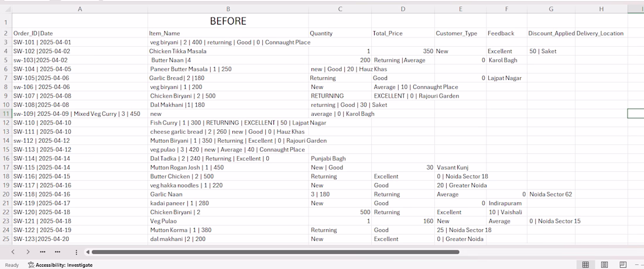The width and height of the screenshot is (644, 269).
Task: Select the Customer_Type header cell
Action: point(460,33)
